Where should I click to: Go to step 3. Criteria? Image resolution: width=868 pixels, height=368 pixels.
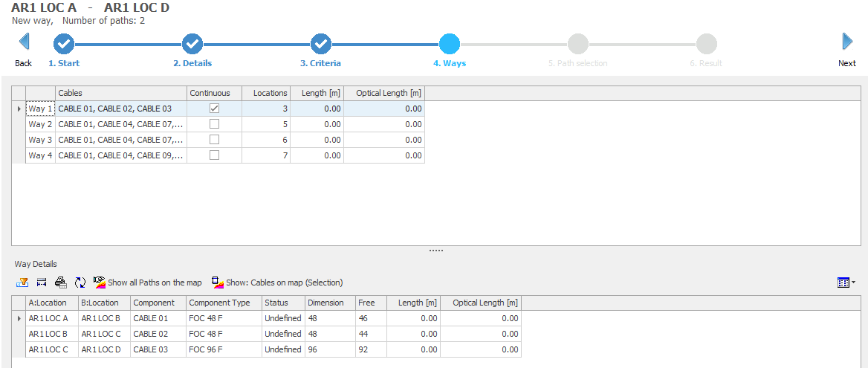coord(320,43)
